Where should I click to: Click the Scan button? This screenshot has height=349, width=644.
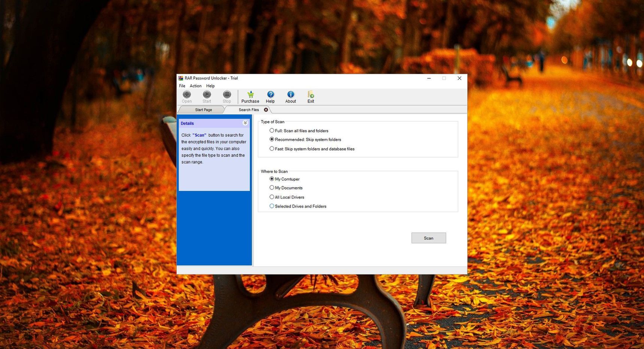(428, 238)
